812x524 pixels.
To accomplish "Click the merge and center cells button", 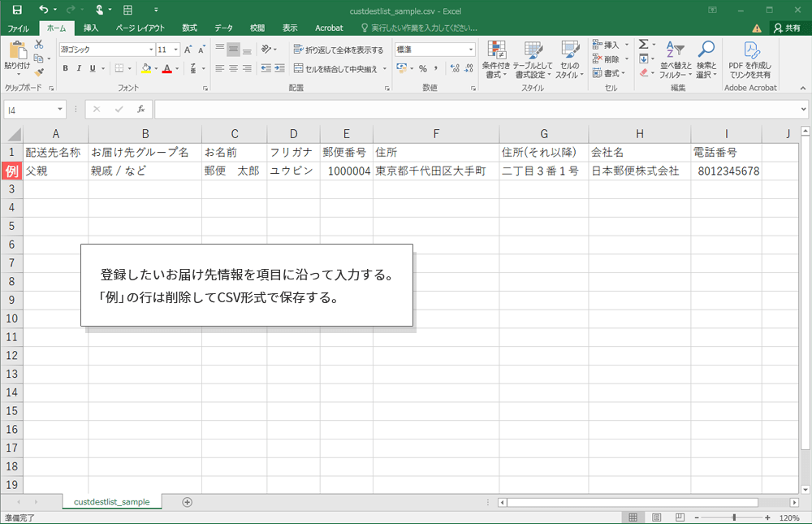I will pos(340,69).
